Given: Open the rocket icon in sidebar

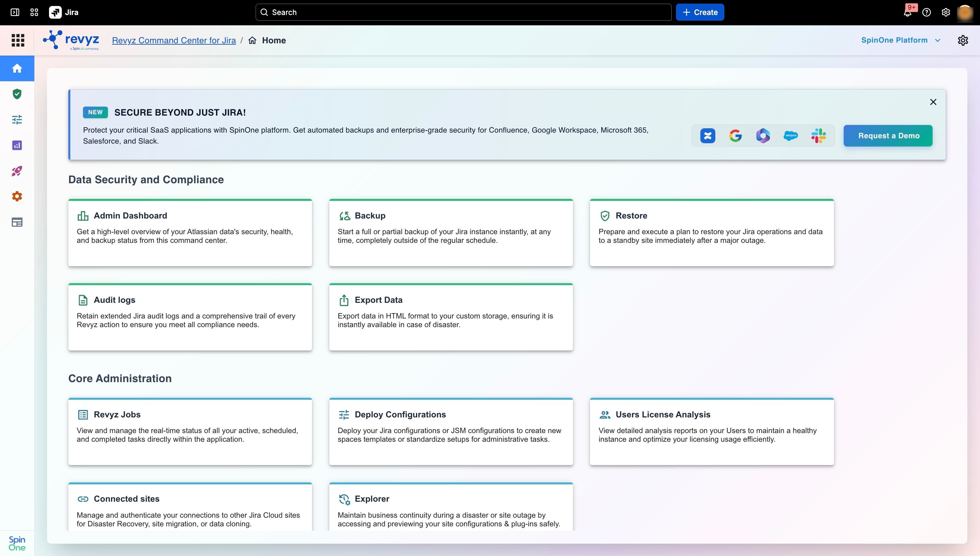Looking at the screenshot, I should 17,171.
